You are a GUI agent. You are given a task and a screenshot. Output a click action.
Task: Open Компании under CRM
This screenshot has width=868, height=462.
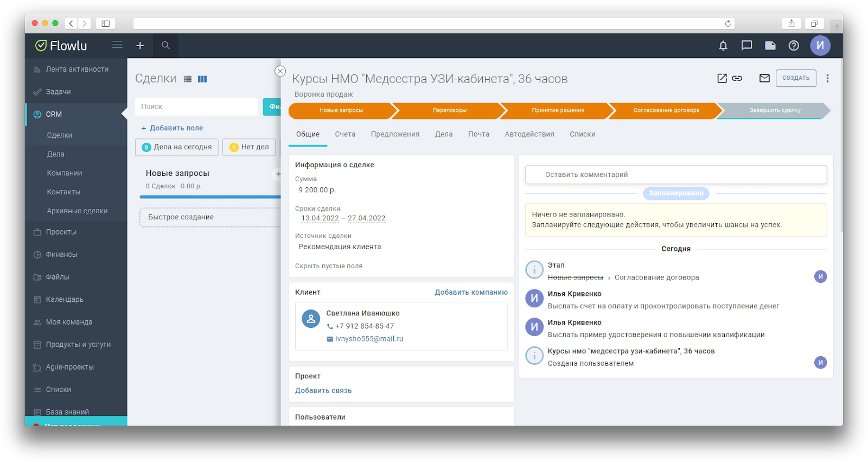[65, 173]
